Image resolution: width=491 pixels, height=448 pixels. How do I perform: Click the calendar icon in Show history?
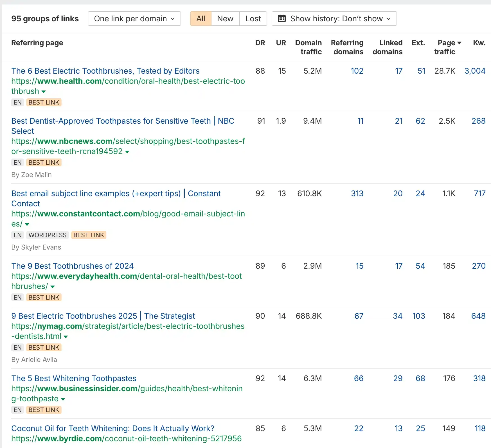pos(281,19)
